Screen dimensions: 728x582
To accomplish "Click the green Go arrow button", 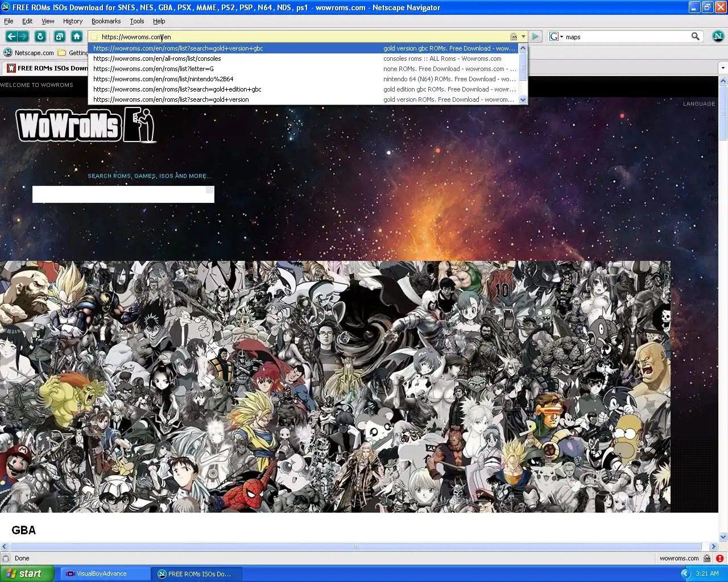I will click(535, 36).
